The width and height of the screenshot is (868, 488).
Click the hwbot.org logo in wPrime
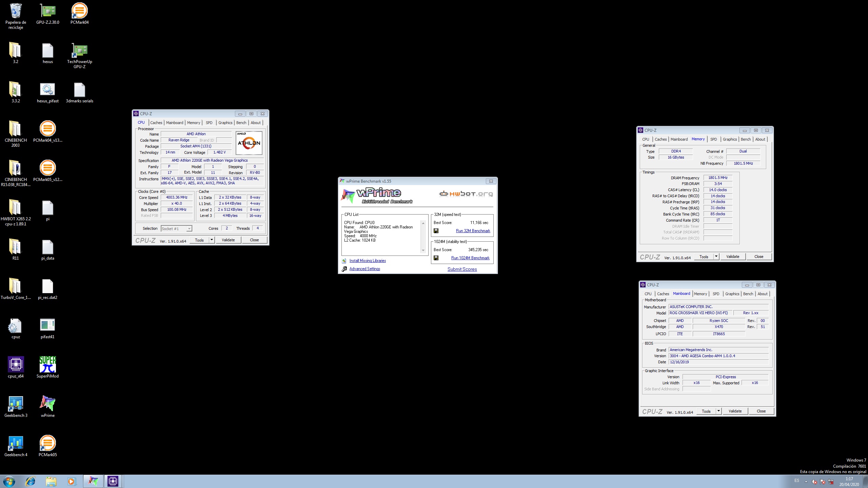466,194
